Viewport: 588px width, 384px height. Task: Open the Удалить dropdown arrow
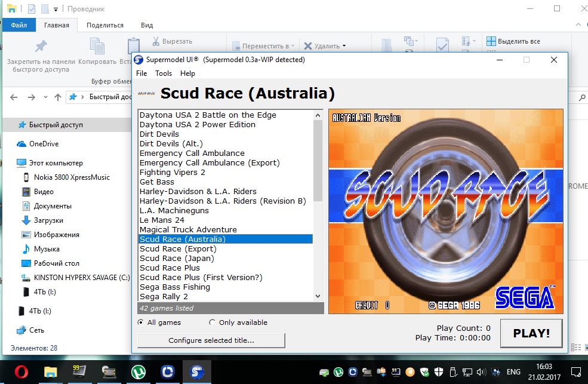click(344, 46)
